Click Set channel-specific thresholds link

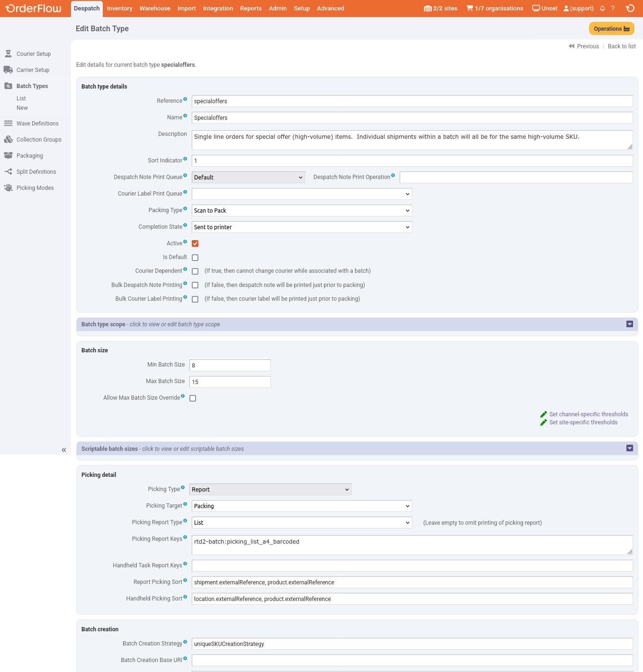coord(588,414)
